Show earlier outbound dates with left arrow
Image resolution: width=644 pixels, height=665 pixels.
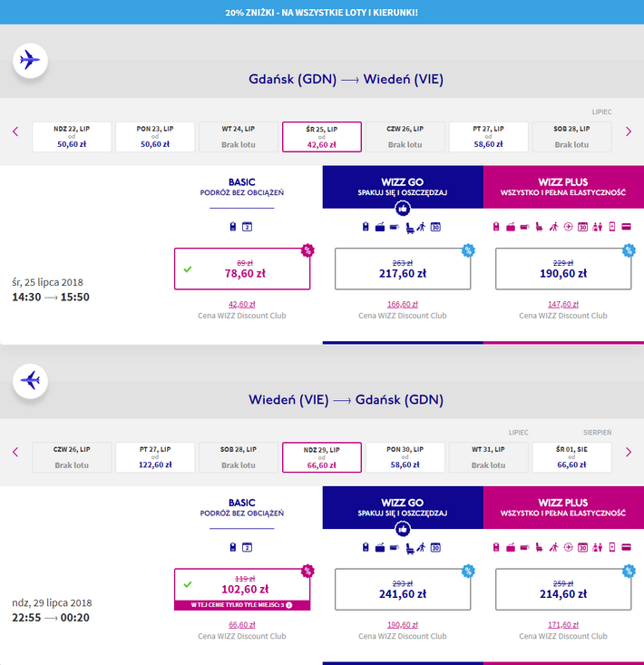(15, 132)
